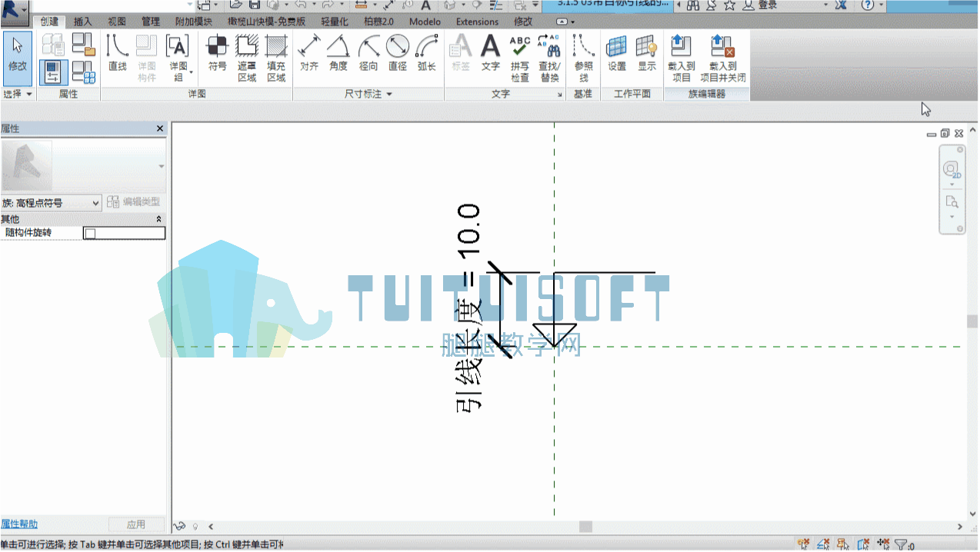Image resolution: width=980 pixels, height=552 pixels.
Task: Toggle the properties palette button in 属性 panel
Action: point(54,72)
